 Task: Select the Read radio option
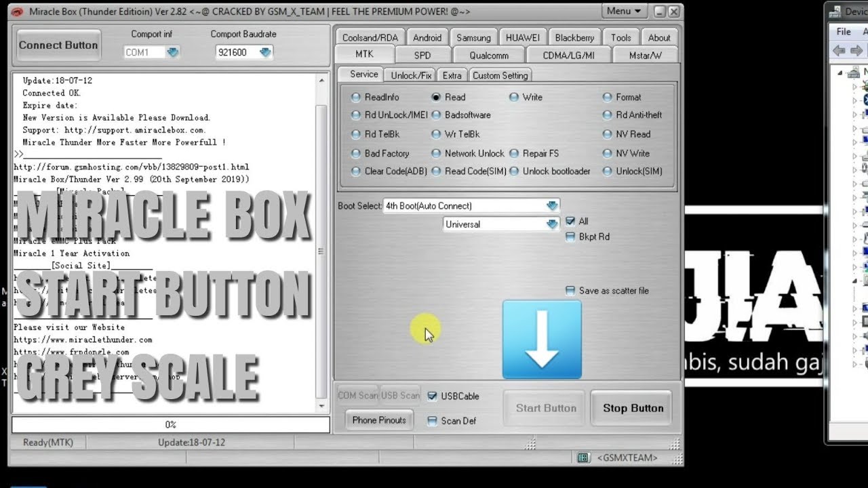click(436, 98)
